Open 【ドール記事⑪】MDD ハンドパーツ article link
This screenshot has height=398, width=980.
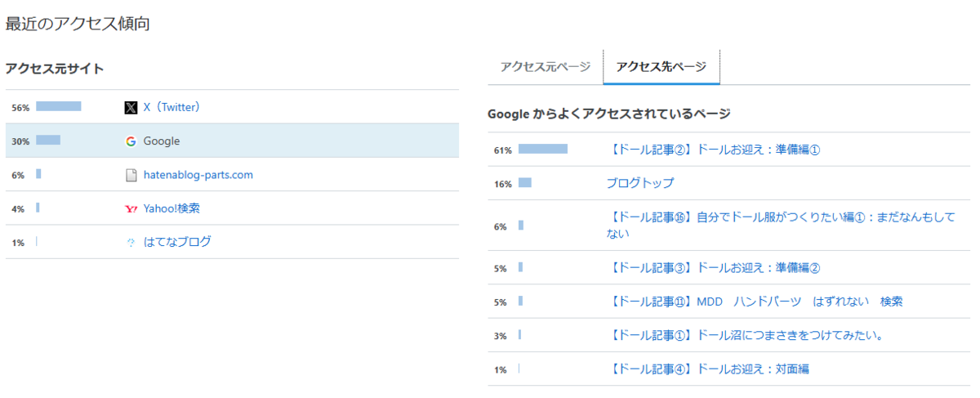click(x=756, y=302)
